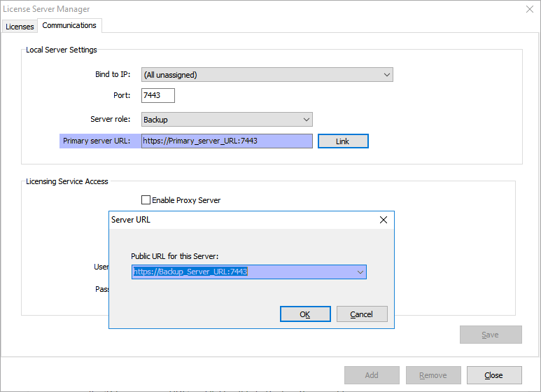Close the Server URL dialog with X
541x392 pixels.
(x=383, y=220)
